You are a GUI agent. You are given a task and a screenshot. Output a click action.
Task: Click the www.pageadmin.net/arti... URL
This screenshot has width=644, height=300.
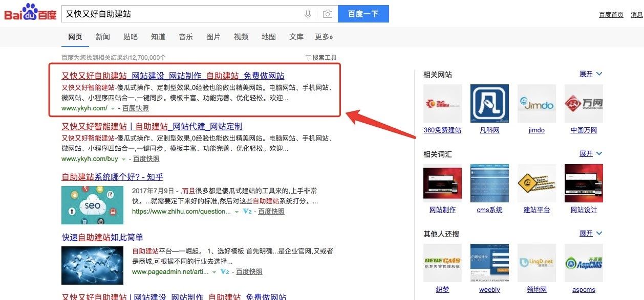(170, 272)
